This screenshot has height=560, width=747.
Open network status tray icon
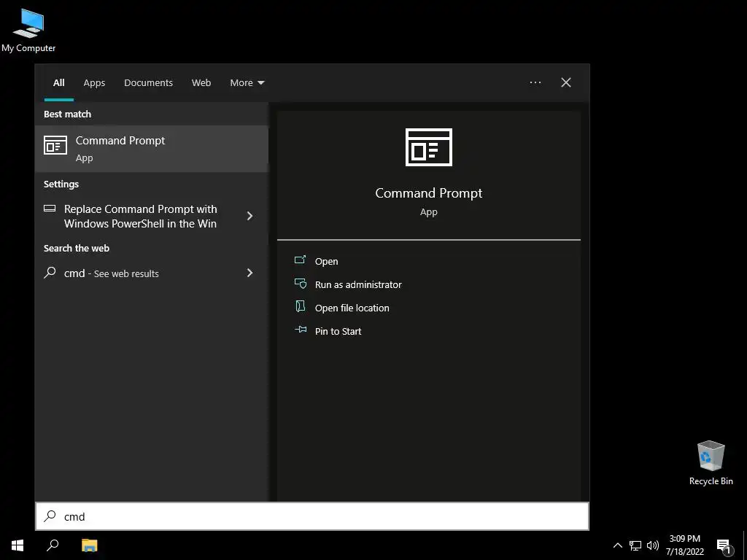coord(635,545)
